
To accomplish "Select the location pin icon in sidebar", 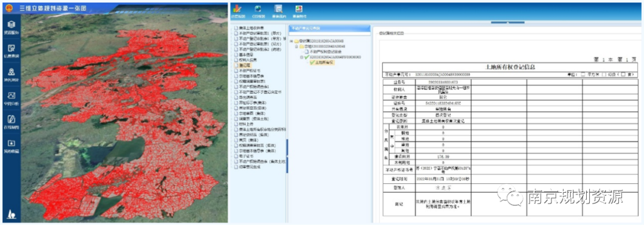I will [11, 72].
